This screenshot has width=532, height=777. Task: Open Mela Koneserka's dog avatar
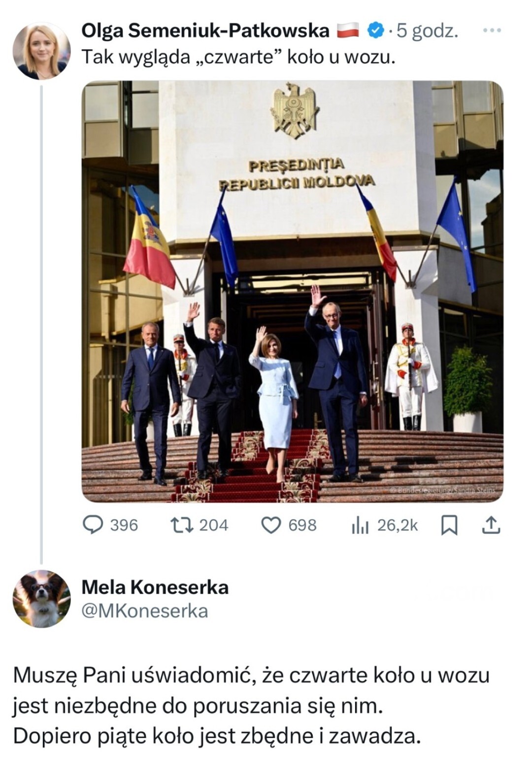(41, 599)
